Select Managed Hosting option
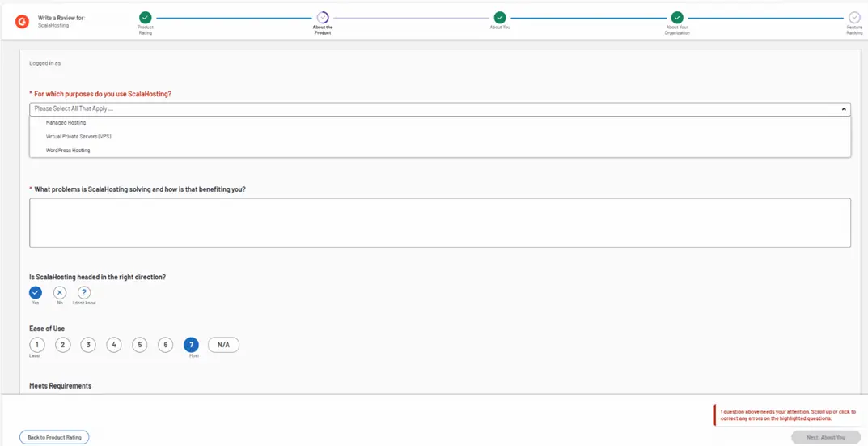The height and width of the screenshot is (446, 868). coord(66,123)
